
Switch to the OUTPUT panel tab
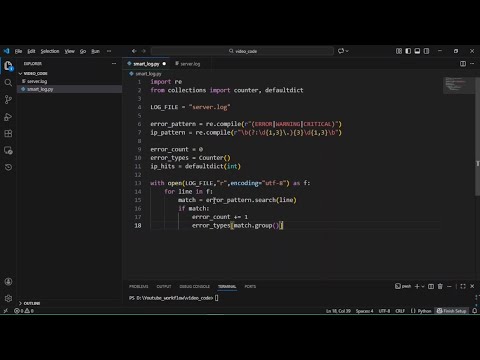164,286
